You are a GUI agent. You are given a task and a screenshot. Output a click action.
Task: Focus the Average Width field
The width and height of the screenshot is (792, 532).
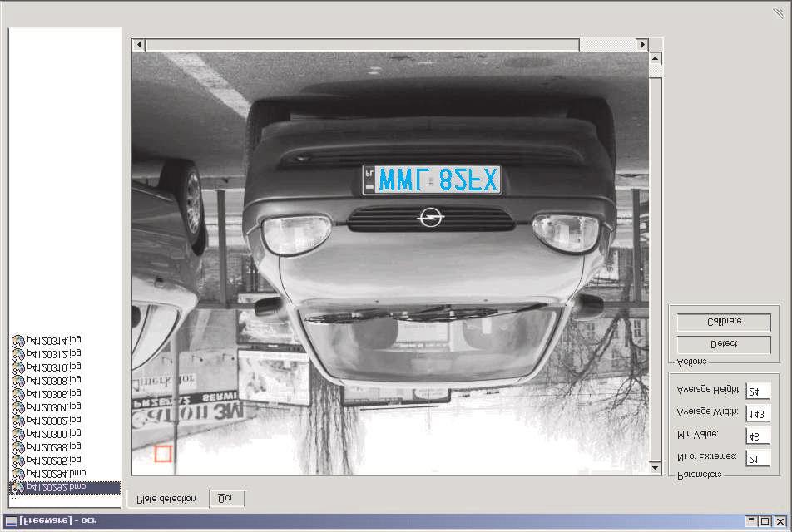pos(758,413)
